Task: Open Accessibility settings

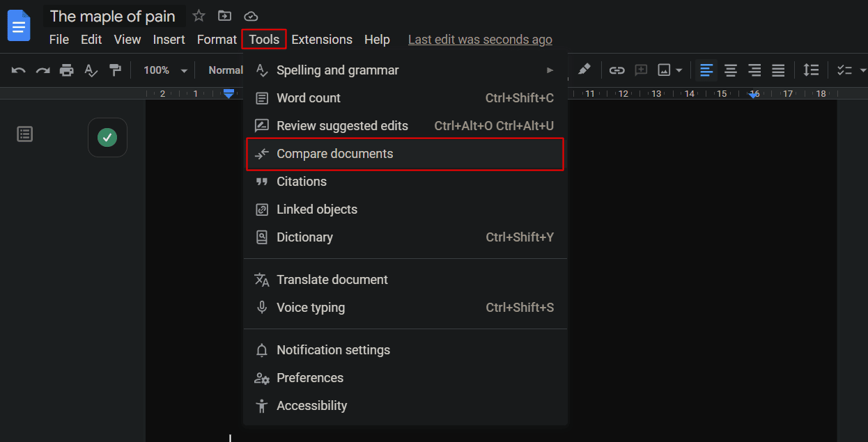Action: 405,406
